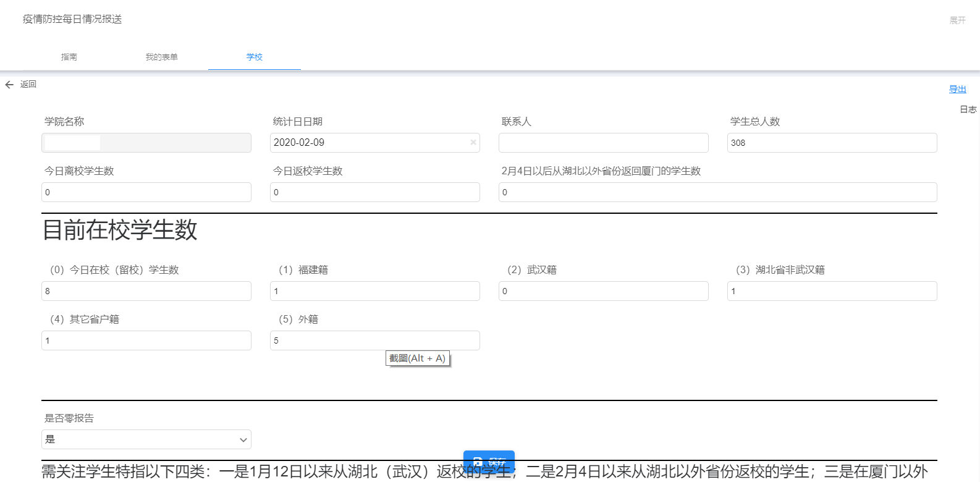Select the 湖北省非武汉籍 field

point(832,291)
